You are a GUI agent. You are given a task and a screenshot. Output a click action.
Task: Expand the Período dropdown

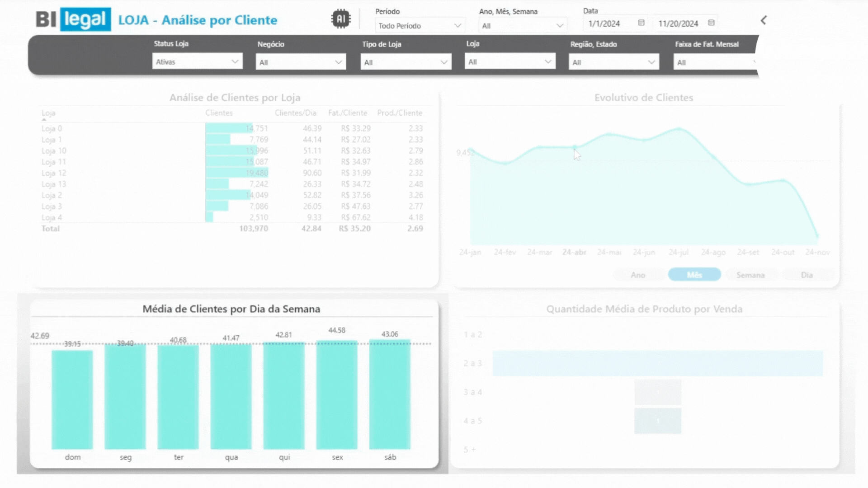click(x=420, y=26)
